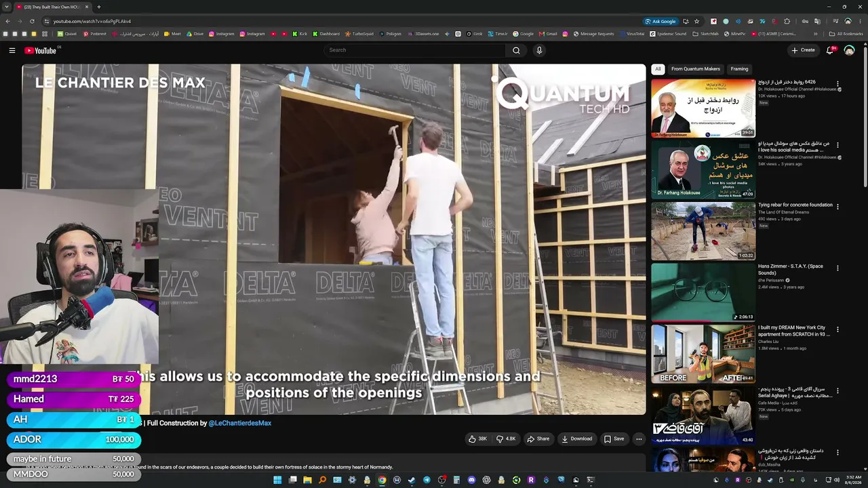Viewport: 868px width, 488px height.
Task: Open the Tying rebar for concrete foundation thumbnail
Action: tap(703, 231)
